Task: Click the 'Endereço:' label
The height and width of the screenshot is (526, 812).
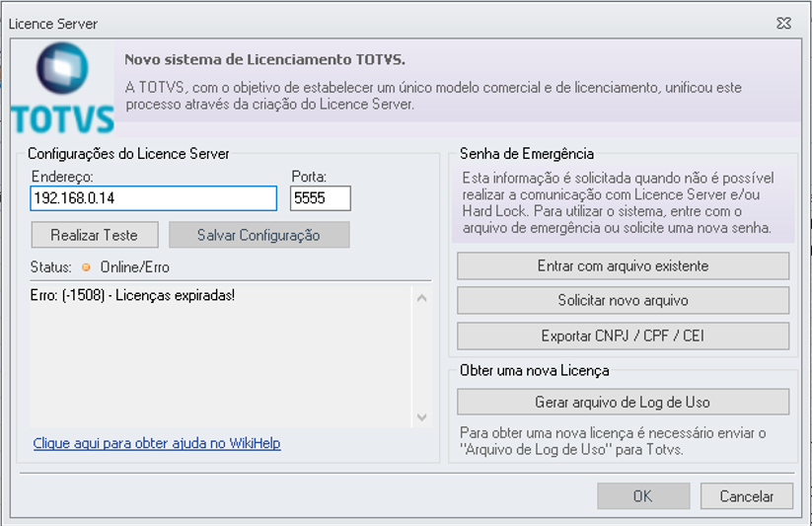Action: pyautogui.click(x=62, y=177)
